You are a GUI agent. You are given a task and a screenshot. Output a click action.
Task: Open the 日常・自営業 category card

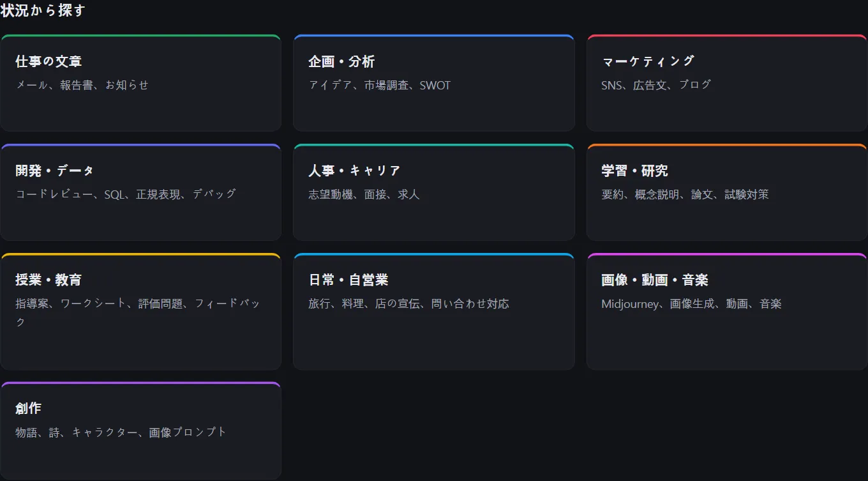433,312
